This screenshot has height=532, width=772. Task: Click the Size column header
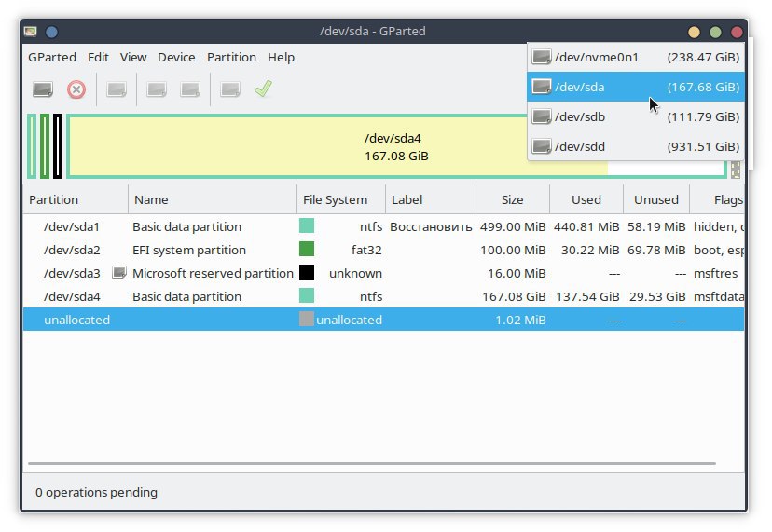(513, 199)
